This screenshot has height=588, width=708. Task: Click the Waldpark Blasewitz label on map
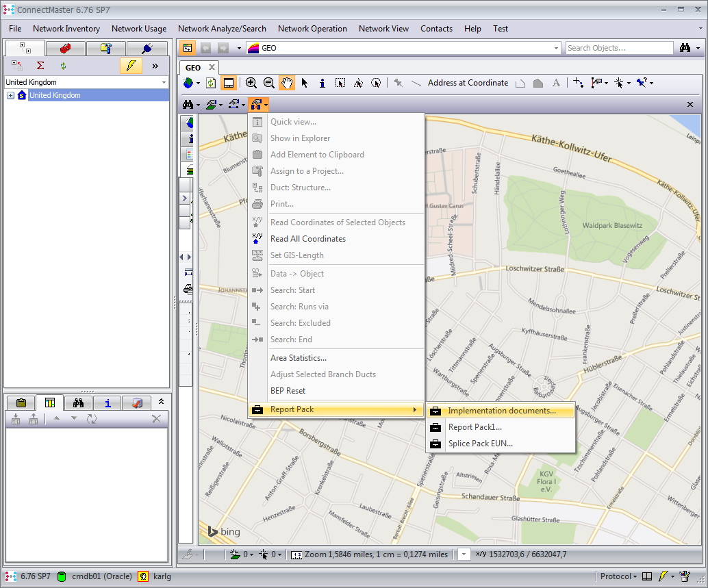point(612,226)
